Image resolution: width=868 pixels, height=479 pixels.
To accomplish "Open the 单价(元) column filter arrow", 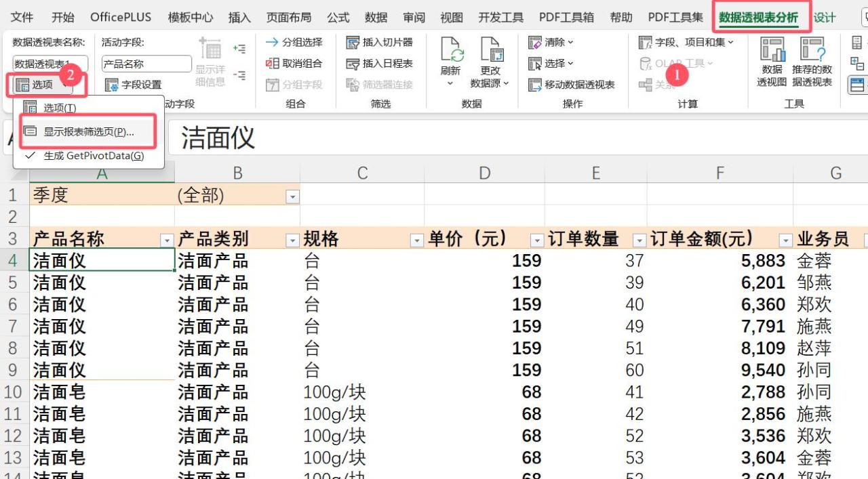I will [x=537, y=240].
